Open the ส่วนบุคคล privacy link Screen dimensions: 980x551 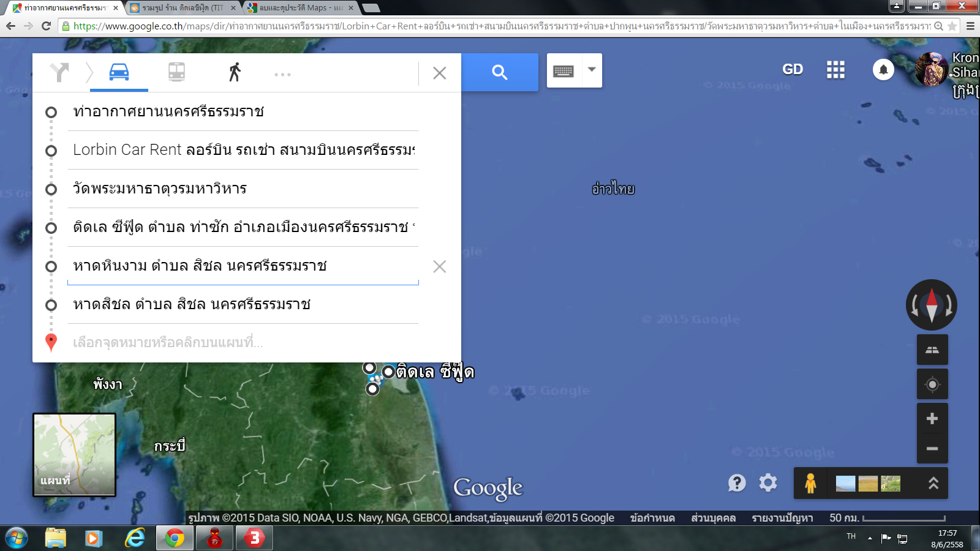713,518
